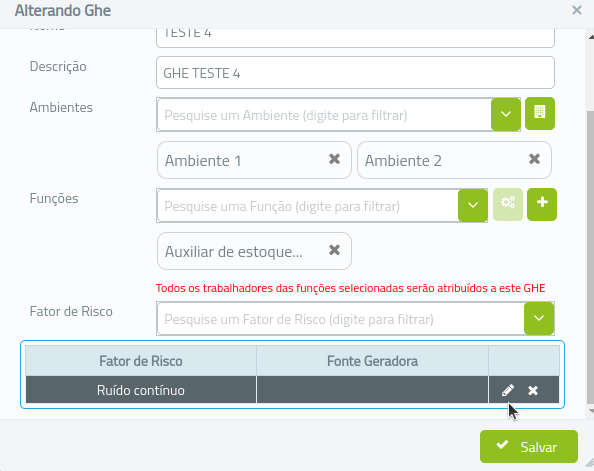Click the Fonte Geradora column header
This screenshot has width=594, height=471.
[x=372, y=361]
